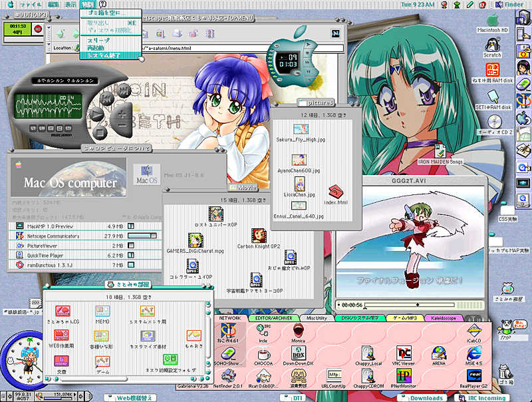Image resolution: width=532 pixels, height=402 pixels.
Task: Choose ゴミ箱を空に menu item
Action: [110, 13]
